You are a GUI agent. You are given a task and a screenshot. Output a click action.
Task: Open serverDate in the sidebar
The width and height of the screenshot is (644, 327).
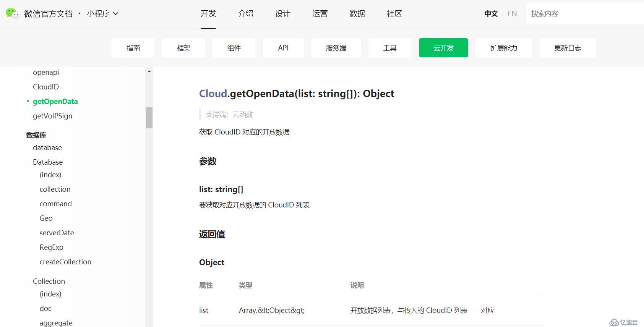click(x=57, y=233)
